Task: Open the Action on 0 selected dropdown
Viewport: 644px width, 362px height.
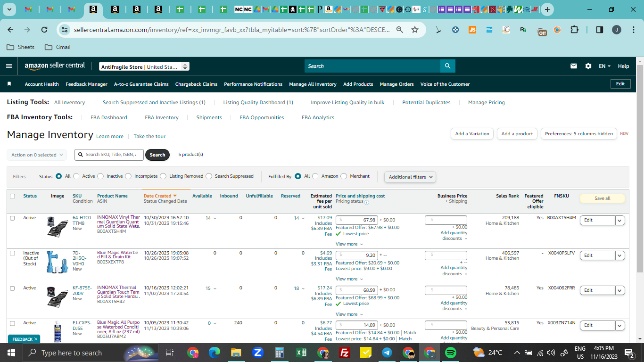Action: (x=36, y=155)
